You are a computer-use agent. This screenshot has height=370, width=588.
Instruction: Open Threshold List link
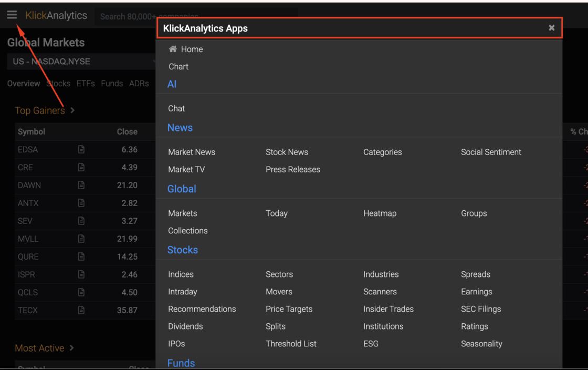291,343
